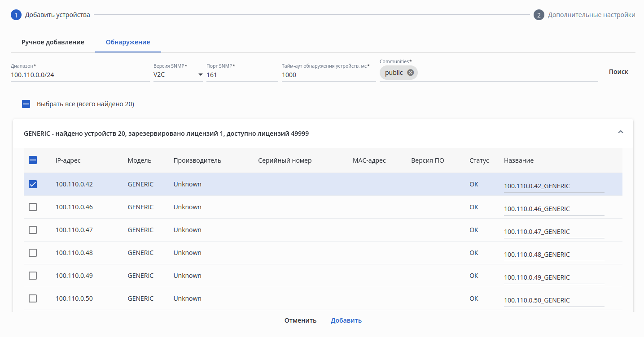
Task: Switch to Ручное добавление tab
Action: click(53, 42)
